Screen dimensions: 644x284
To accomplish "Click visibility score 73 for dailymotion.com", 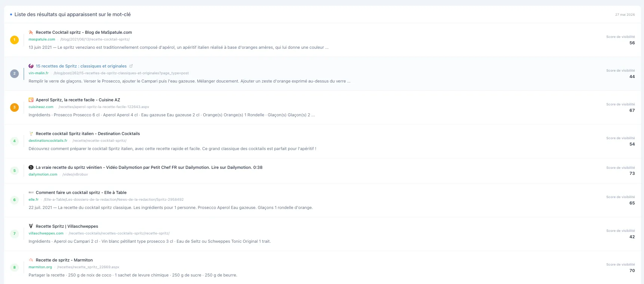I will [x=632, y=173].
